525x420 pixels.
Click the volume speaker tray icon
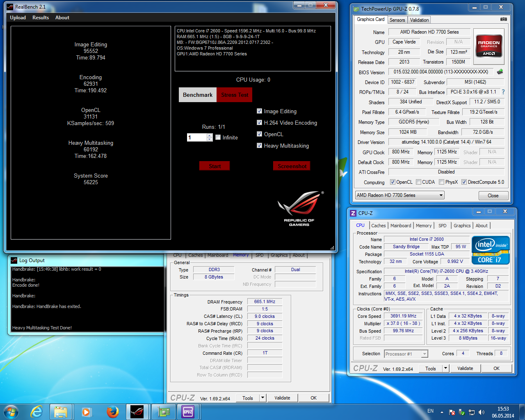[482, 412]
